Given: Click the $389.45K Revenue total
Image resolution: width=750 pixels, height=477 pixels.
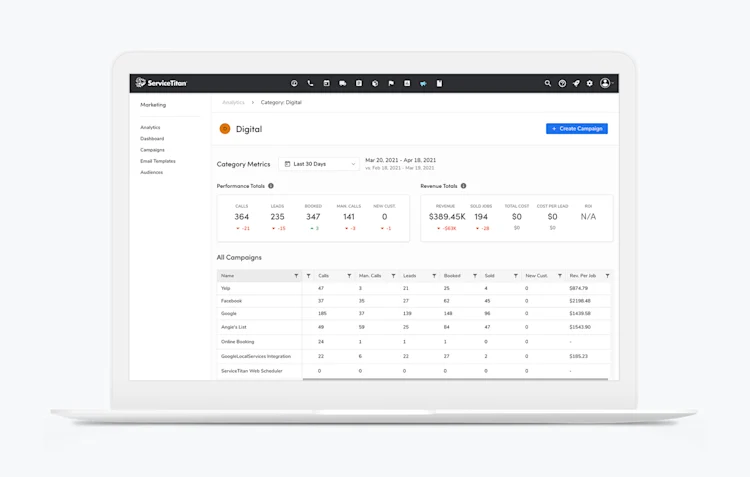Looking at the screenshot, I should (x=447, y=217).
